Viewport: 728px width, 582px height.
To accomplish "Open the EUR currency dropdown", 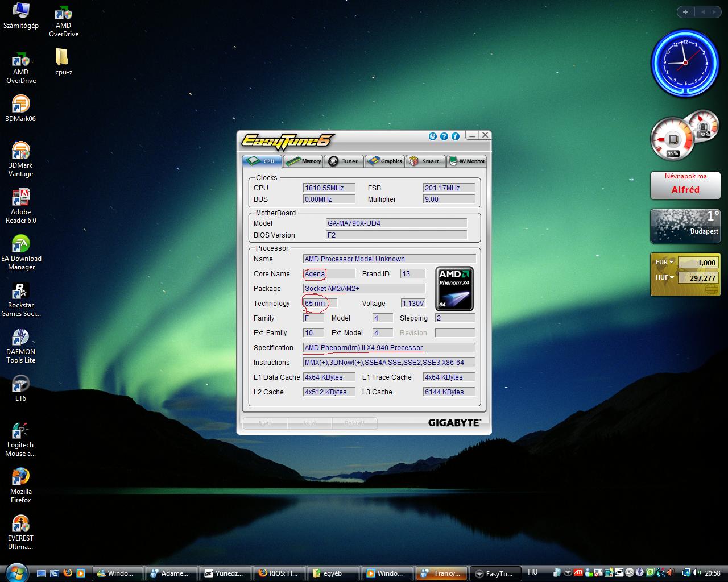I will click(664, 262).
